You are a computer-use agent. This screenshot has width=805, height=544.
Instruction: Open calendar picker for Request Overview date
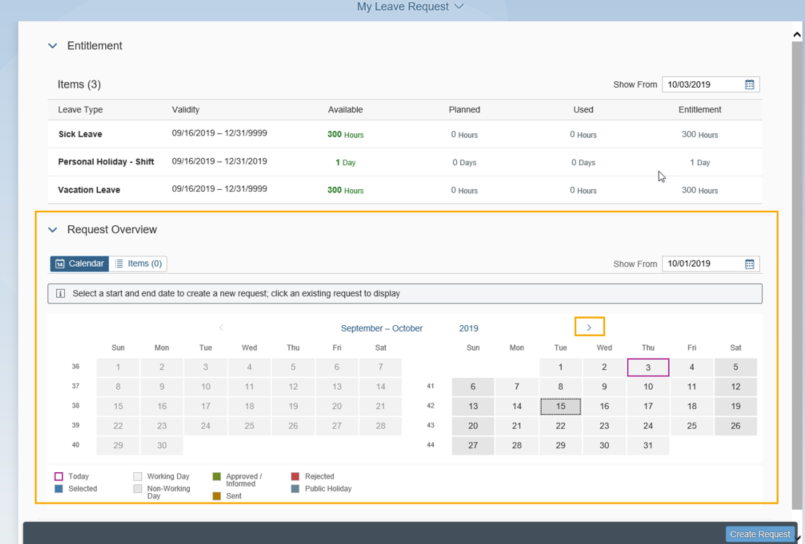point(750,264)
